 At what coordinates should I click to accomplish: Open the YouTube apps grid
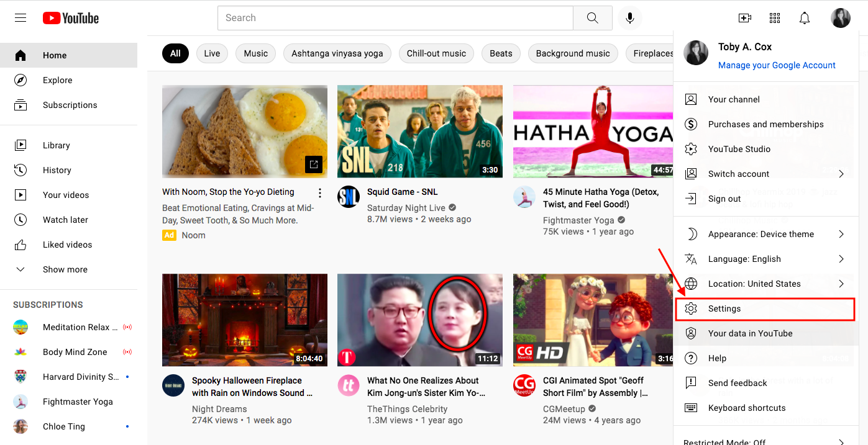pos(775,18)
